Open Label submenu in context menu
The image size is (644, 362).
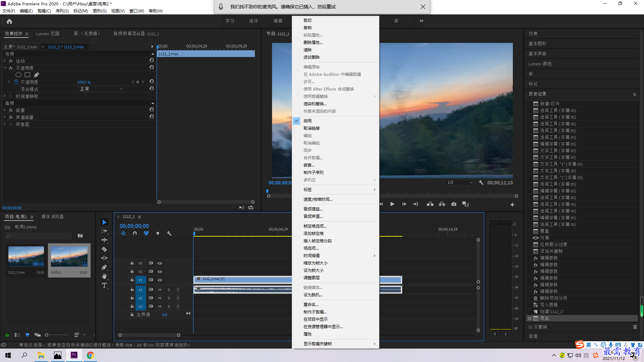(336, 190)
